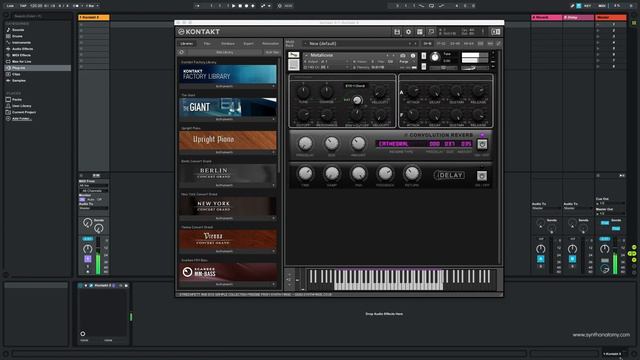
Task: Open the Kontakt Factory Library banner
Action: click(228, 74)
